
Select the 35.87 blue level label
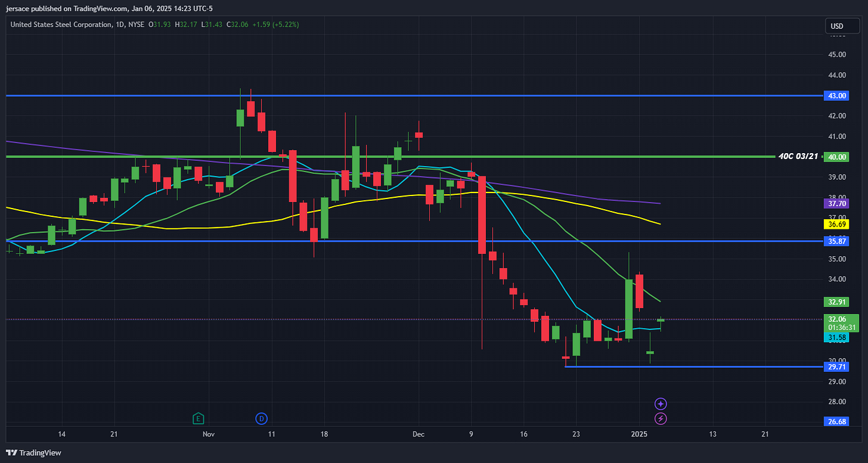[836, 241]
